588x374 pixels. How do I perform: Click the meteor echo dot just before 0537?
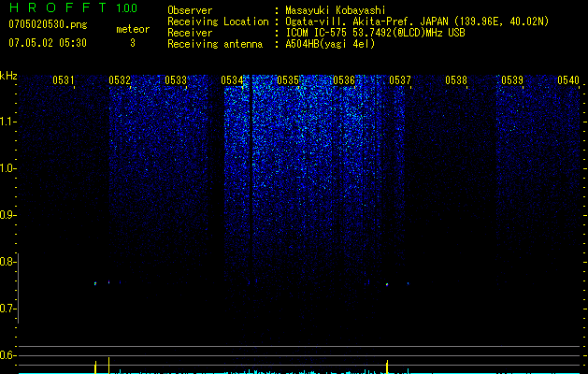[387, 284]
